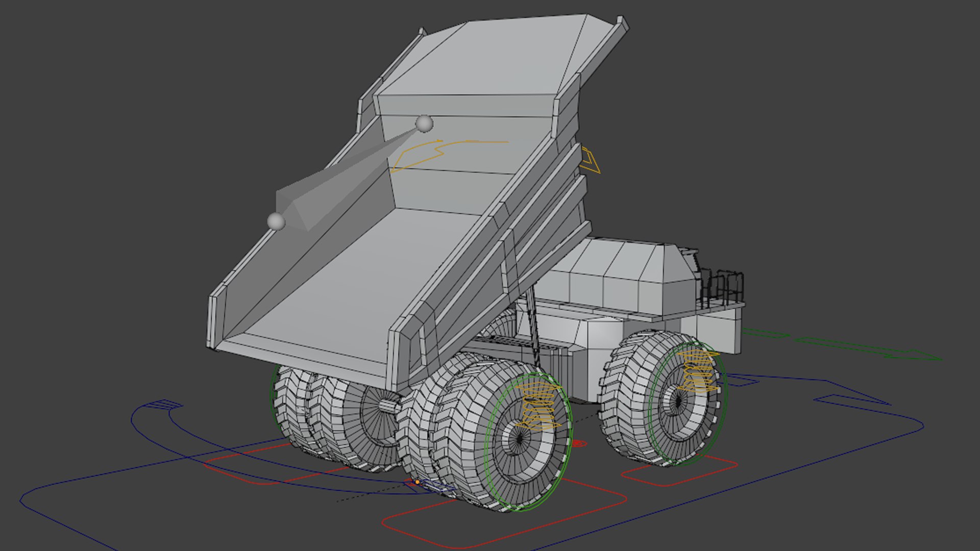Select the orange spring control on the cab-side wheel

click(699, 371)
